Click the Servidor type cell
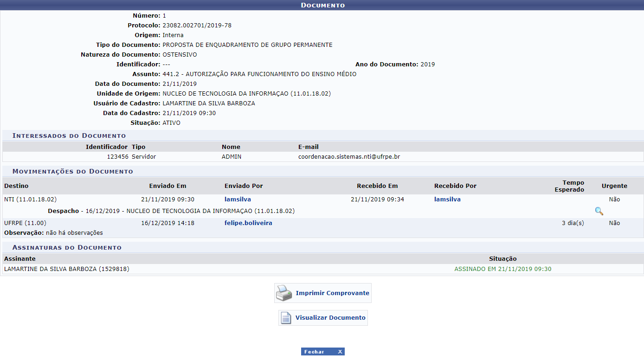Viewport: 644px width, 361px height. pos(144,157)
